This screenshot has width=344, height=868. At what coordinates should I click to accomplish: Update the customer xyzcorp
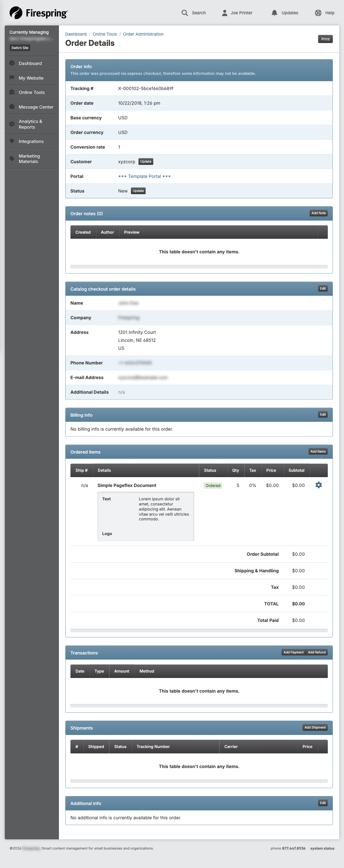coord(146,161)
